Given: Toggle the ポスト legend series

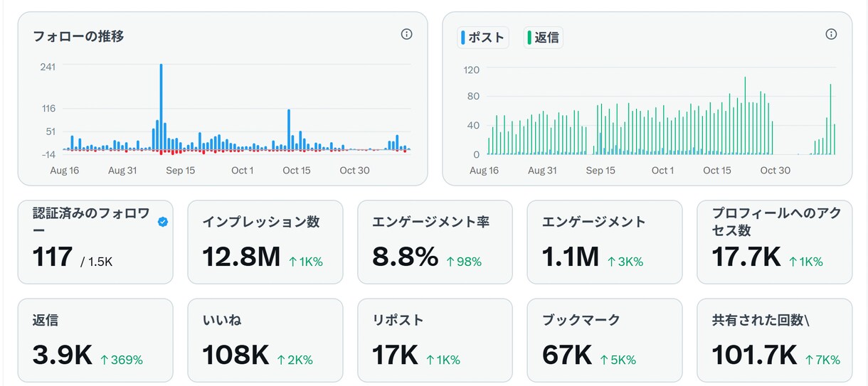Looking at the screenshot, I should click(x=484, y=38).
